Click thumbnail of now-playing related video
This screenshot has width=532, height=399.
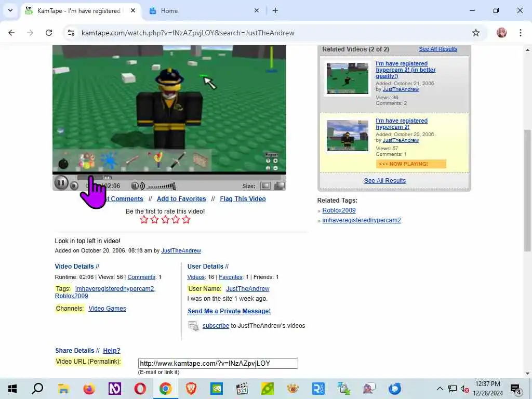pos(347,136)
